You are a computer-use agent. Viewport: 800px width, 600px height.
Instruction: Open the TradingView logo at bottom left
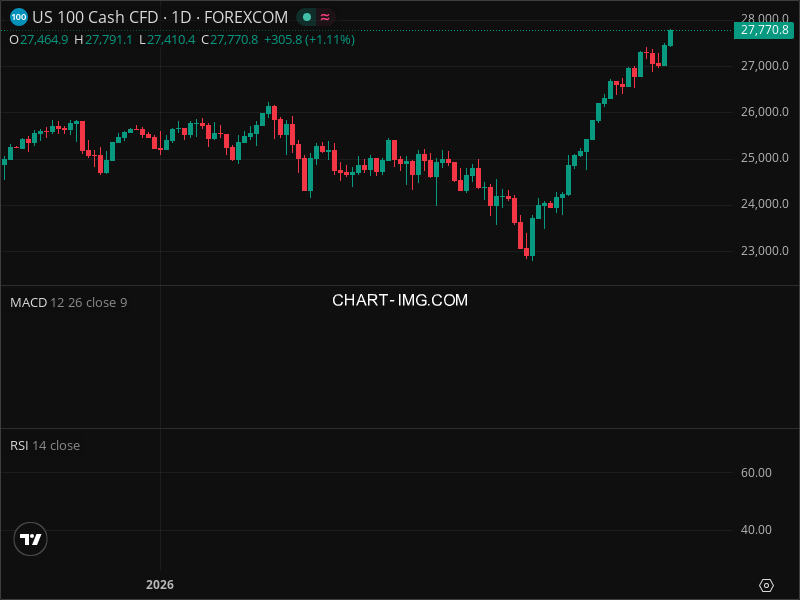tap(31, 539)
